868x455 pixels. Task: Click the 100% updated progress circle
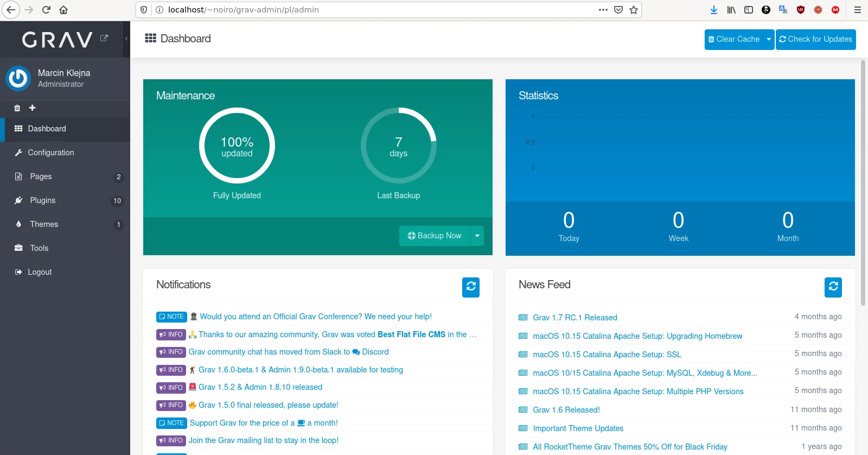tap(237, 146)
